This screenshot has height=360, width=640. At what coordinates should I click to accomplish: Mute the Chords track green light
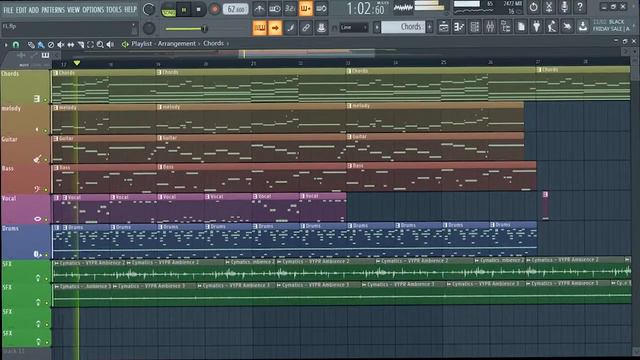coord(45,100)
